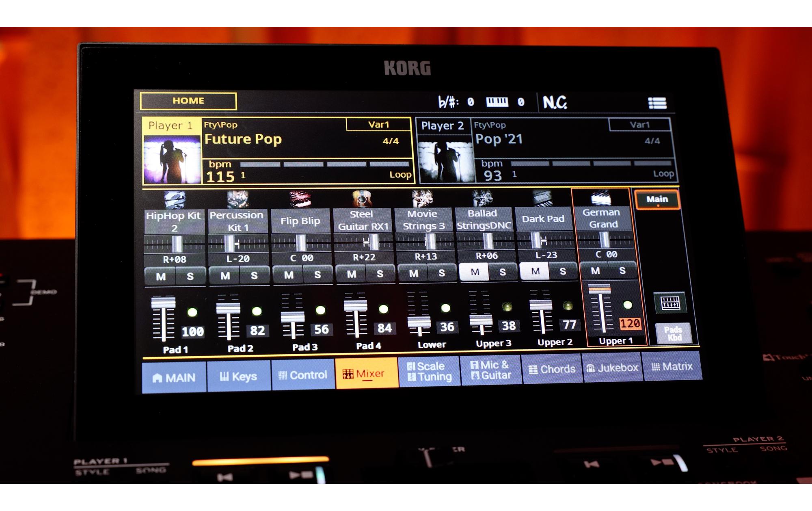Viewport: 812px width, 511px height.
Task: Solo the Upper 1 channel
Action: pos(622,270)
